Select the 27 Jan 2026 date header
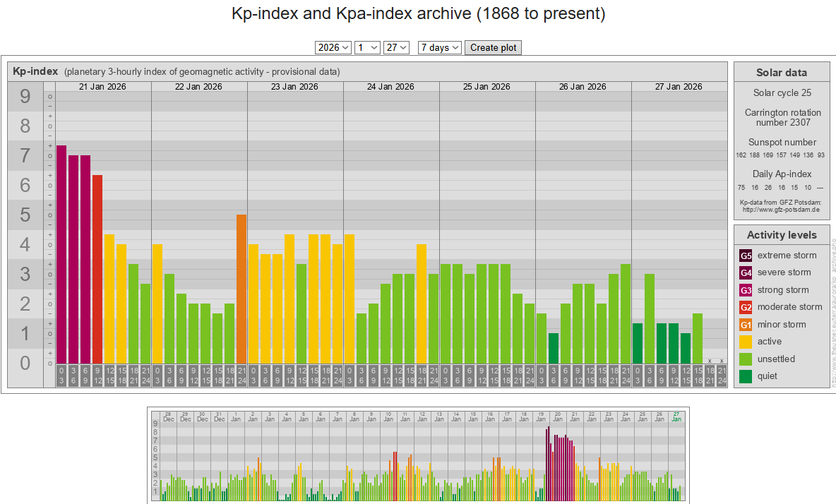This screenshot has width=836, height=504. coord(679,87)
